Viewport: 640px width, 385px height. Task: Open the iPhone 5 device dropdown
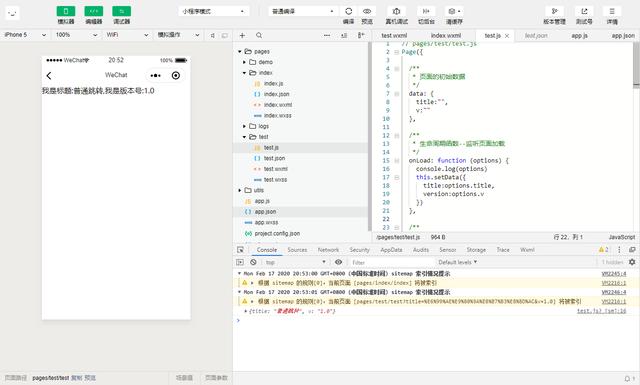point(25,35)
